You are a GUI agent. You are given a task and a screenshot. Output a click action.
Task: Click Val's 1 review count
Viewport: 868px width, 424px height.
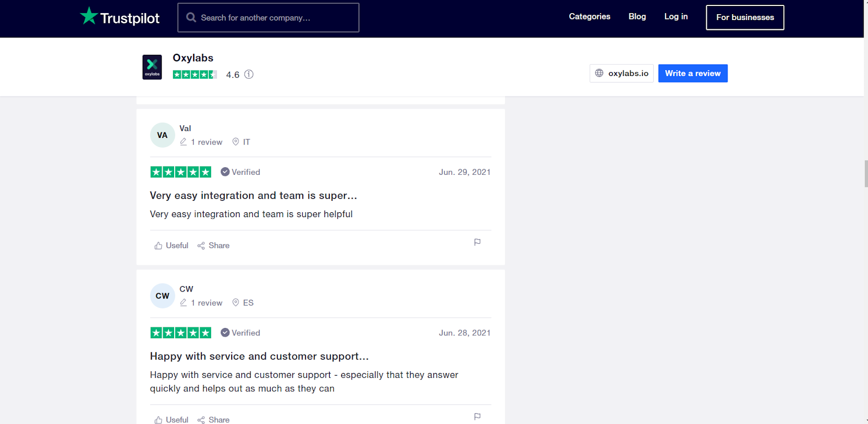point(201,142)
